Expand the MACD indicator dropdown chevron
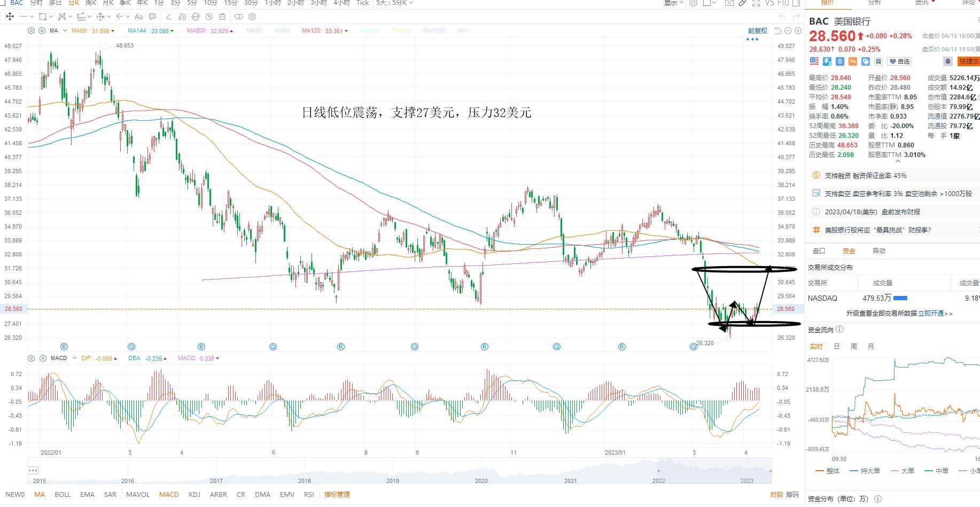980x507 pixels. [74, 358]
